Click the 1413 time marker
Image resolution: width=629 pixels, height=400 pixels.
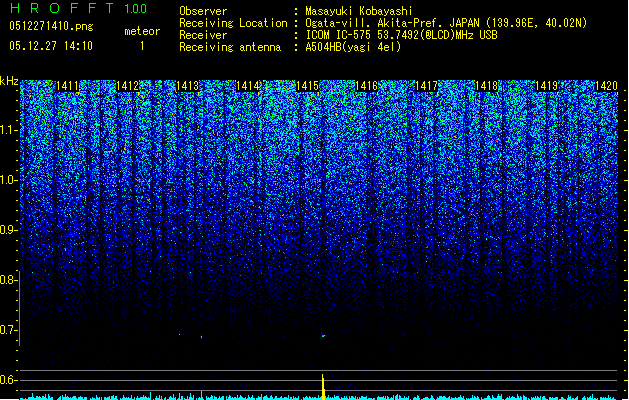click(187, 86)
